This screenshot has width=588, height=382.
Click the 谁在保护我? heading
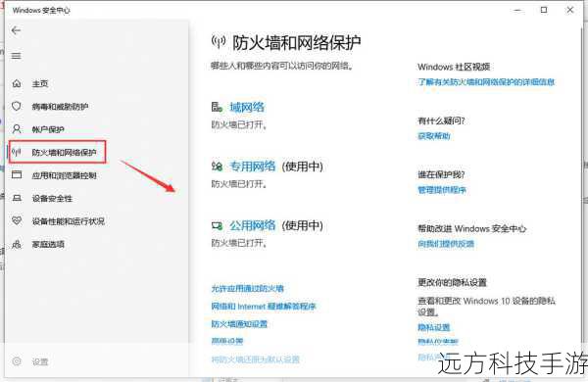(x=441, y=174)
